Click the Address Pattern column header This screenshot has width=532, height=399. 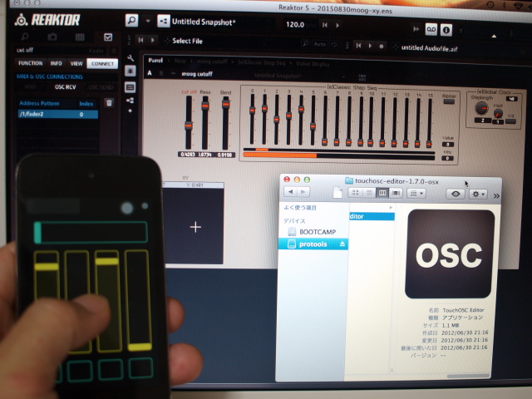(x=39, y=103)
